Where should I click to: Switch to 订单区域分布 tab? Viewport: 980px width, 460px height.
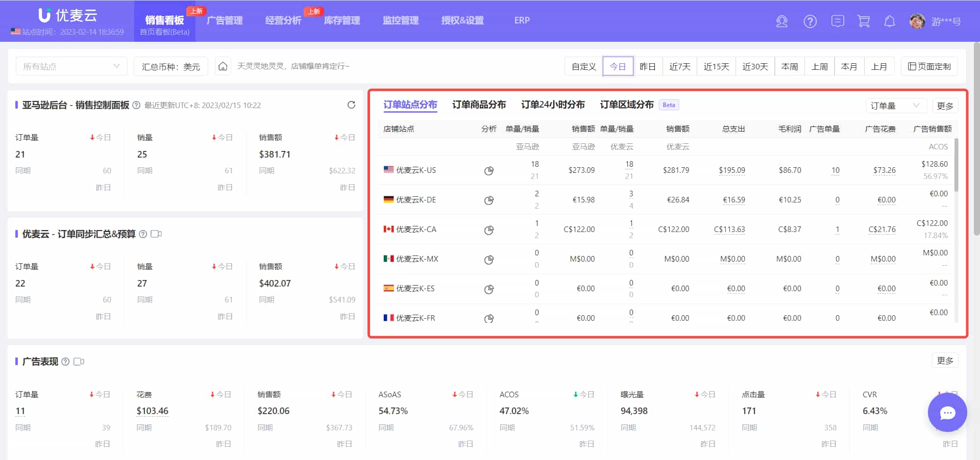point(627,105)
